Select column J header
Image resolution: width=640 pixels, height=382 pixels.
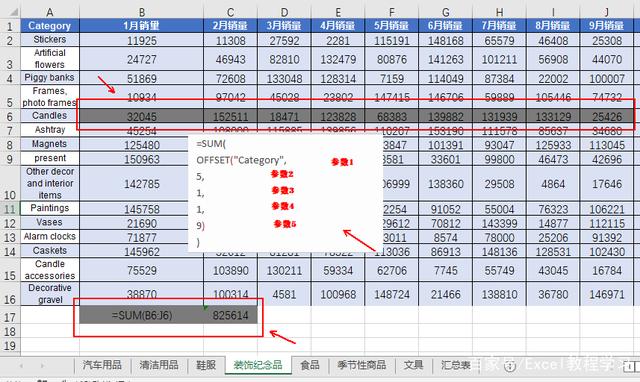point(607,12)
